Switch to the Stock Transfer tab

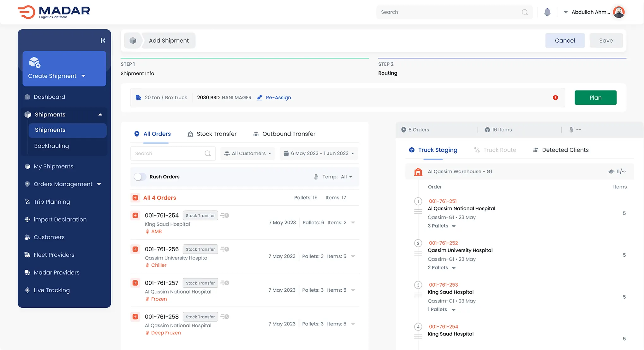(x=212, y=134)
